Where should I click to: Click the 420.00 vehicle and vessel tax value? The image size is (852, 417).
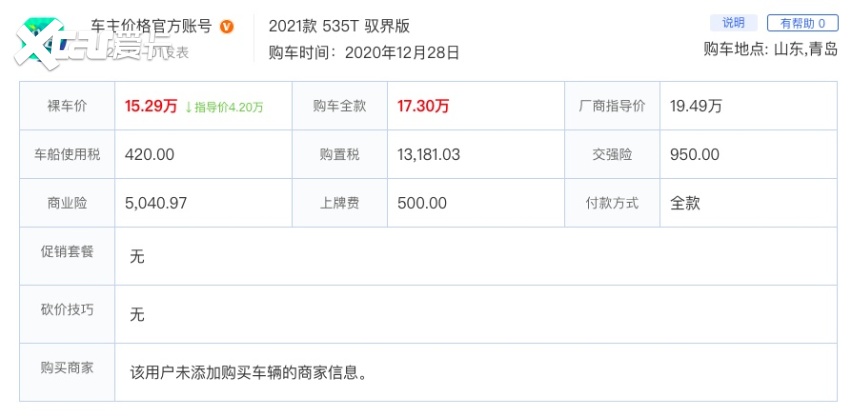(x=150, y=154)
